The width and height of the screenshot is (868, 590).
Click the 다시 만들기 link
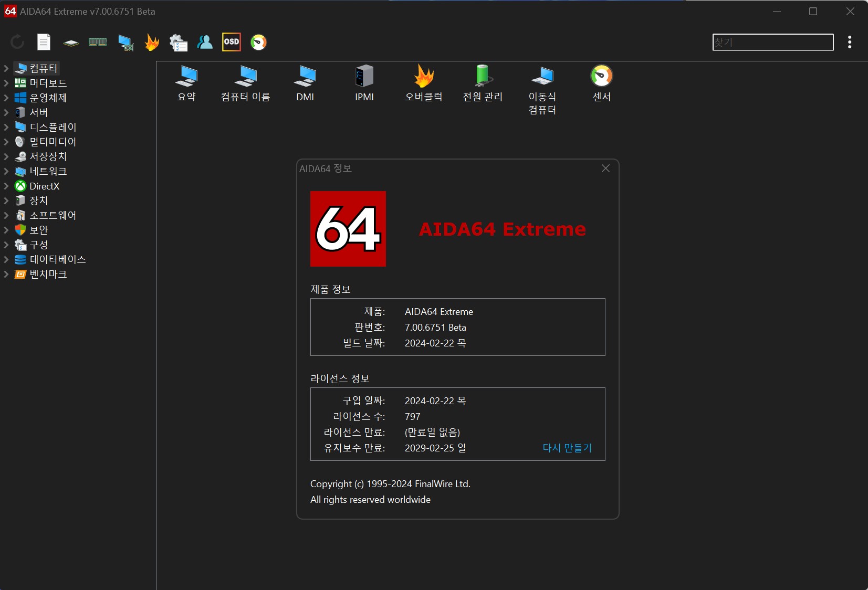point(567,448)
